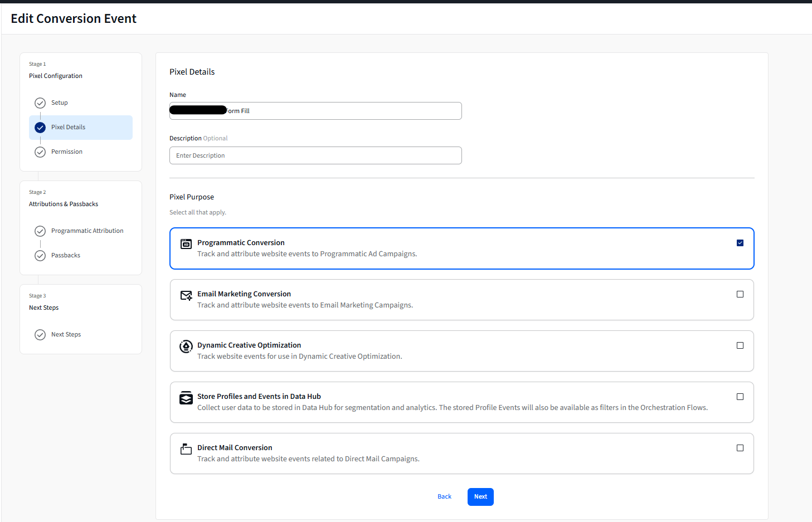Click 'Select all that apply.' hint text
812x522 pixels.
click(x=198, y=213)
